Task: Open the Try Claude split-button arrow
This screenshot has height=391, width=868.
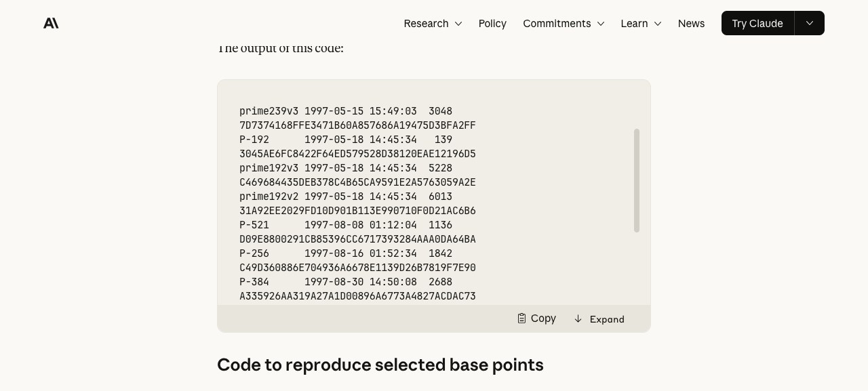Action: tap(810, 23)
